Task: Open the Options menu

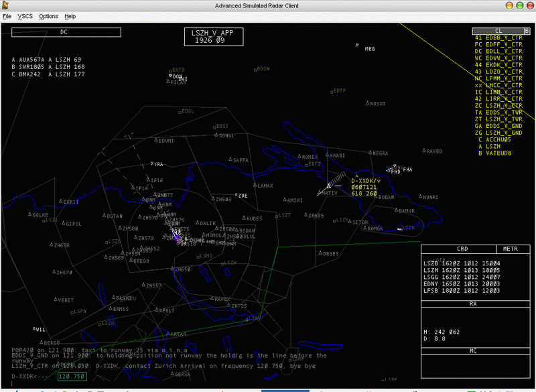Action: 48,15
